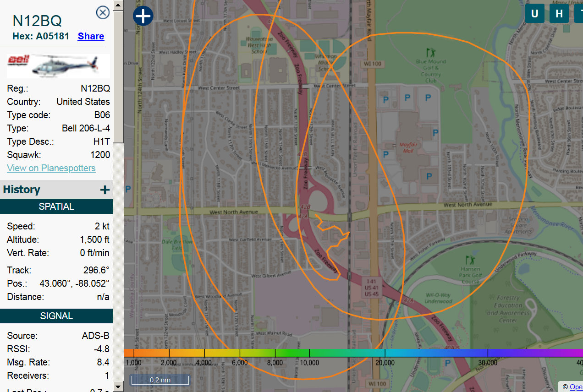The image size is (583, 392).
Task: Click the Hex: A05181 text
Action: 41,36
